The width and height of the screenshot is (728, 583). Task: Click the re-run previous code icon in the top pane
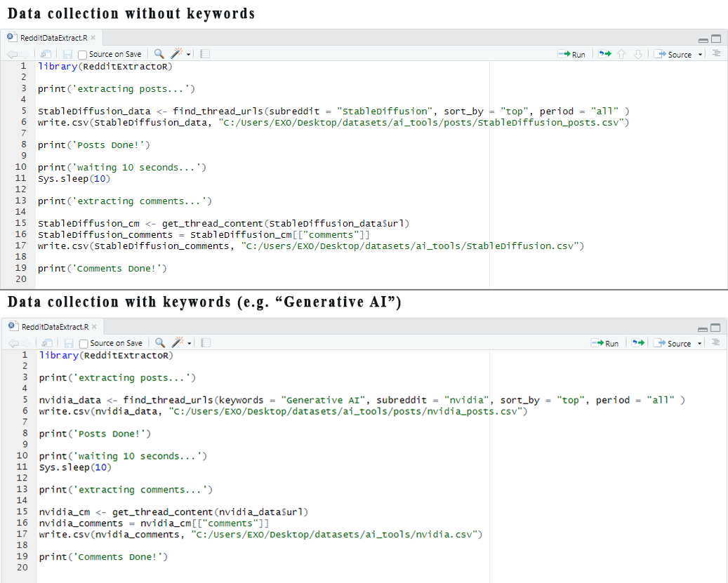coord(604,54)
